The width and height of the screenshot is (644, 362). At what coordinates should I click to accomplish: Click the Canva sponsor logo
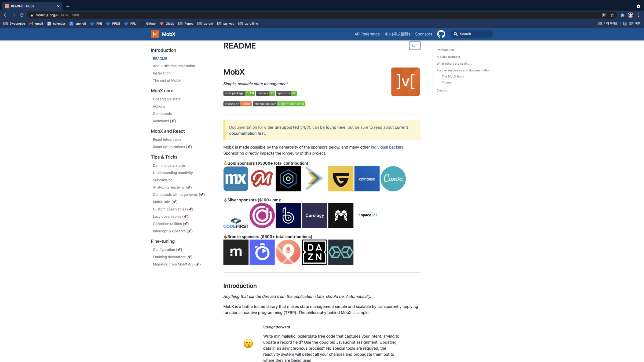[393, 179]
